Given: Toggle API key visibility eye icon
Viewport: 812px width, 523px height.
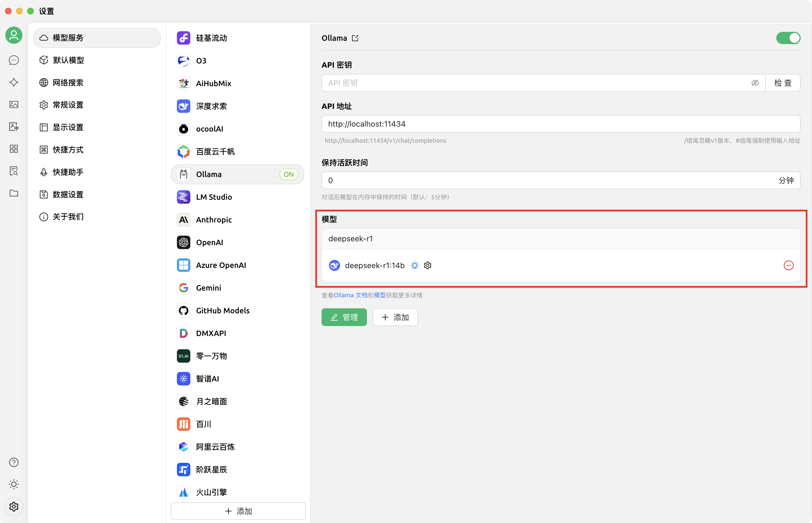Looking at the screenshot, I should (x=755, y=83).
